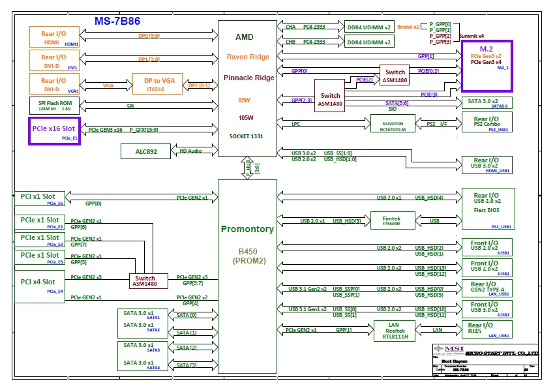Click the PCI x1 Slot PCIe_E6 block
Image resolution: width=555 pixels, height=392 pixels.
point(41,198)
